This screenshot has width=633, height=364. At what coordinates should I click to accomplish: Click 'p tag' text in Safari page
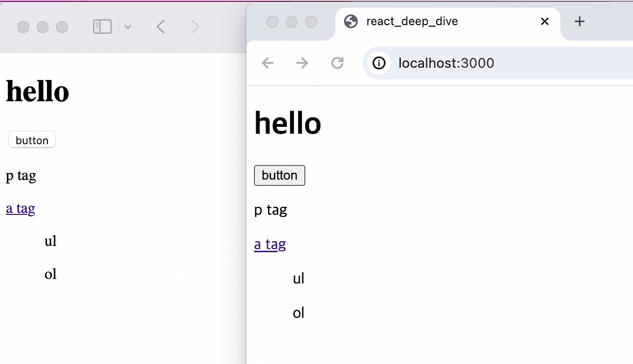tap(21, 176)
